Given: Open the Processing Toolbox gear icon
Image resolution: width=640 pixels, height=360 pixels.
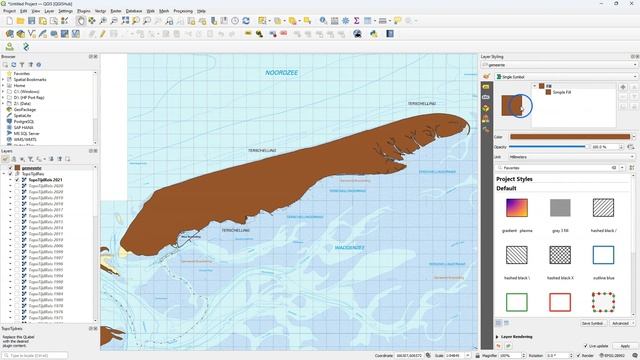Looking at the screenshot, I should tap(345, 21).
